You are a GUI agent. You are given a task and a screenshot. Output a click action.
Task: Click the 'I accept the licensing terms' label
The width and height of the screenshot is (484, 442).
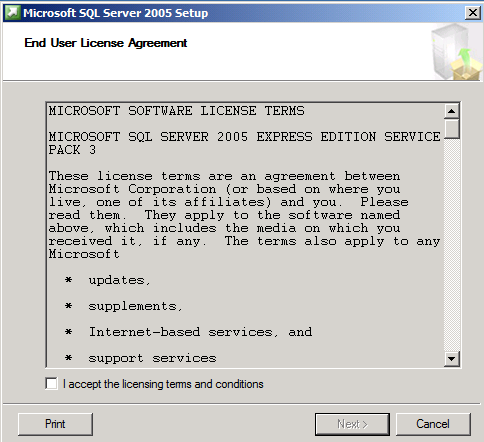pyautogui.click(x=163, y=384)
